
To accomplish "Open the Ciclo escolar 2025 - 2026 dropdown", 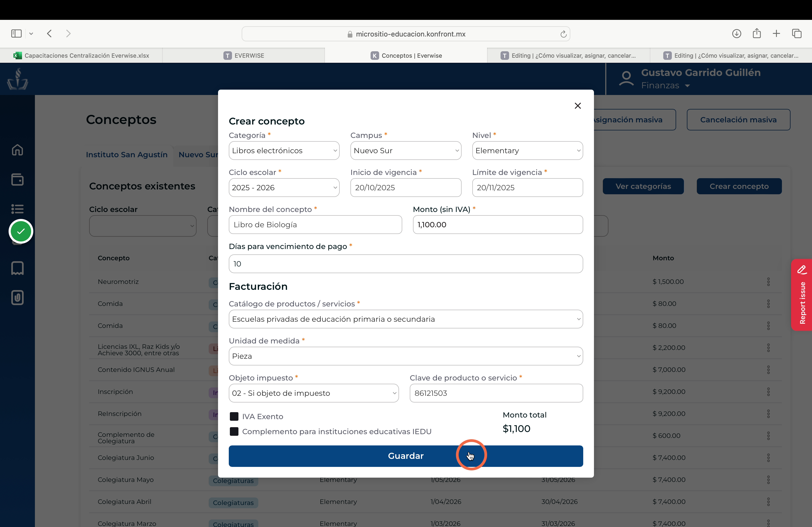I will [284, 188].
